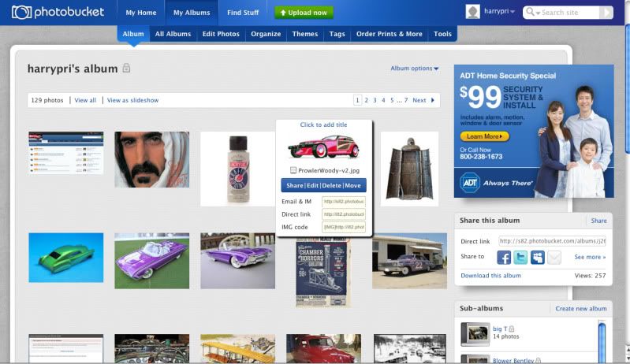Click the harrypri profile avatar

tap(472, 12)
